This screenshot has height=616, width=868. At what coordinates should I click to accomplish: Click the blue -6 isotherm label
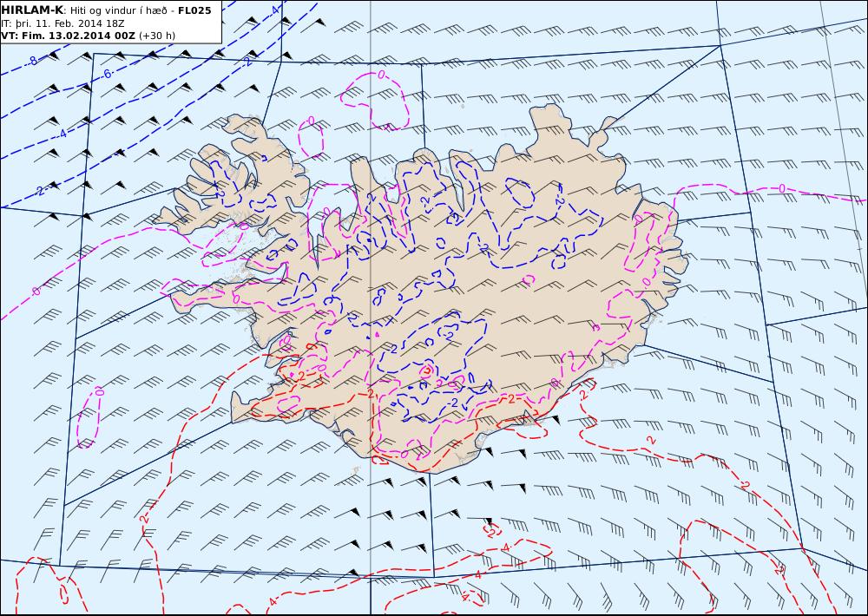(107, 74)
